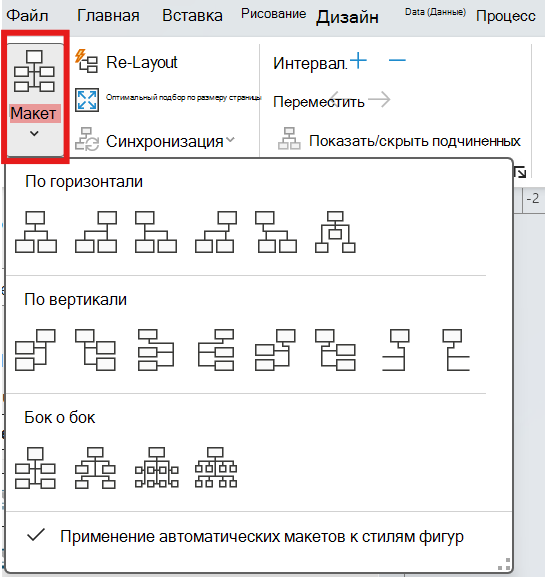The height and width of the screenshot is (577, 545).
Task: Increase spacing with the blue plus icon
Action: point(358,60)
